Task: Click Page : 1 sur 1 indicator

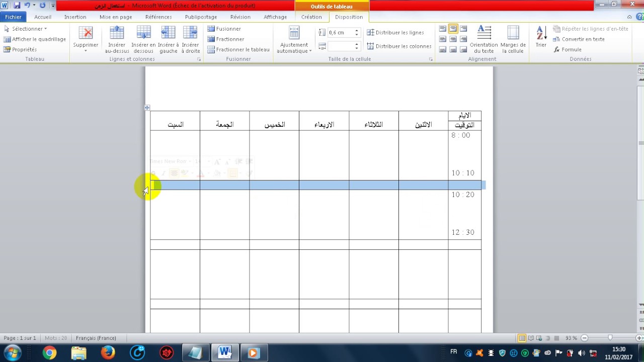Action: 20,338
